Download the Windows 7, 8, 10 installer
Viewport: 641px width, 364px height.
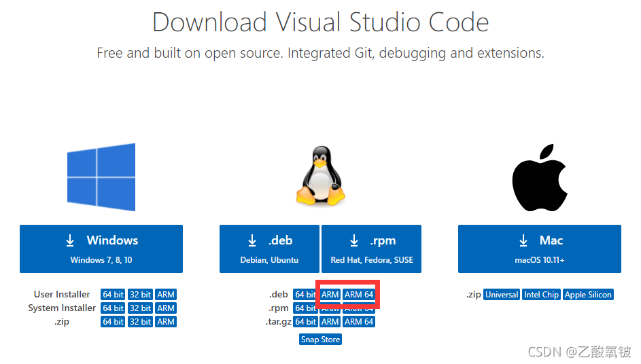[x=101, y=249]
